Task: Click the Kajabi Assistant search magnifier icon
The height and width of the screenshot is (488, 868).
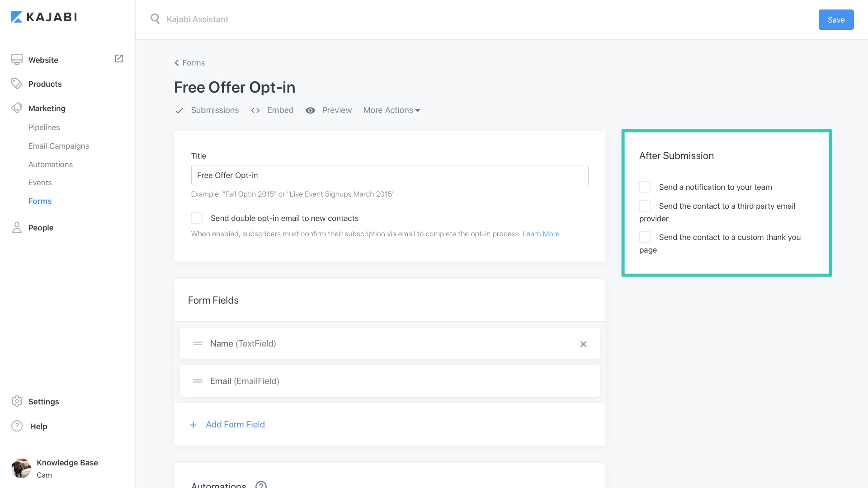Action: click(155, 19)
